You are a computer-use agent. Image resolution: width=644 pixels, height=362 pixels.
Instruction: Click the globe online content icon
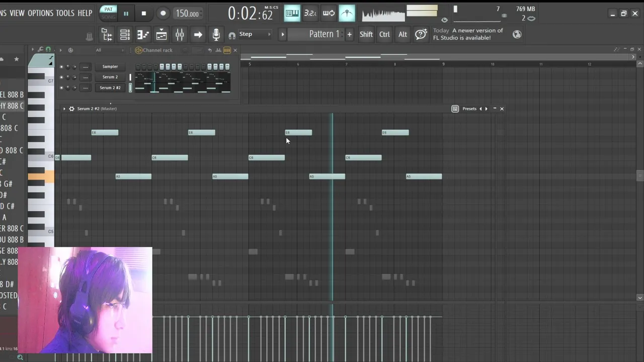pos(517,34)
